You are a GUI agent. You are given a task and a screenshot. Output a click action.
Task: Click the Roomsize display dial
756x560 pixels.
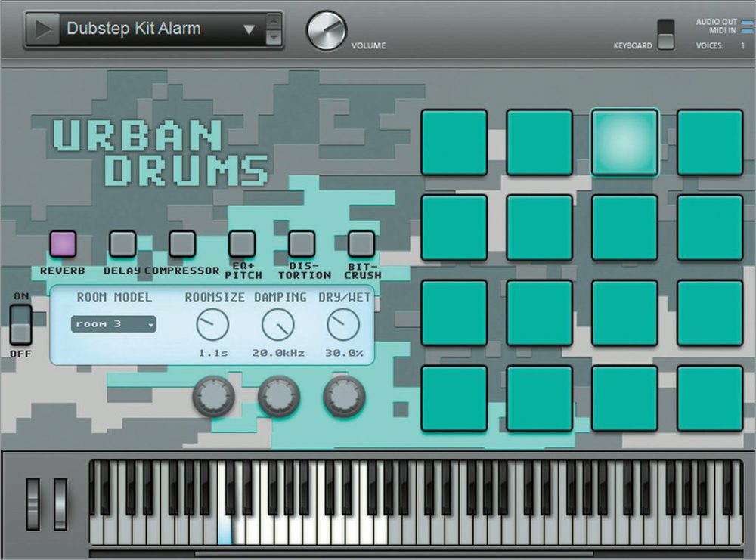tap(212, 325)
